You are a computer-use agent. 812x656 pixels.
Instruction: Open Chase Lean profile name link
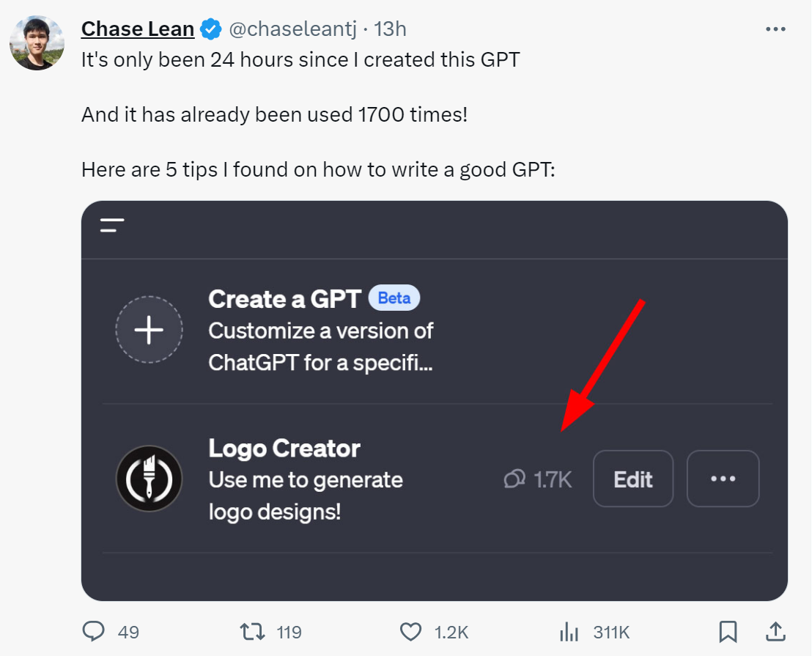point(138,29)
